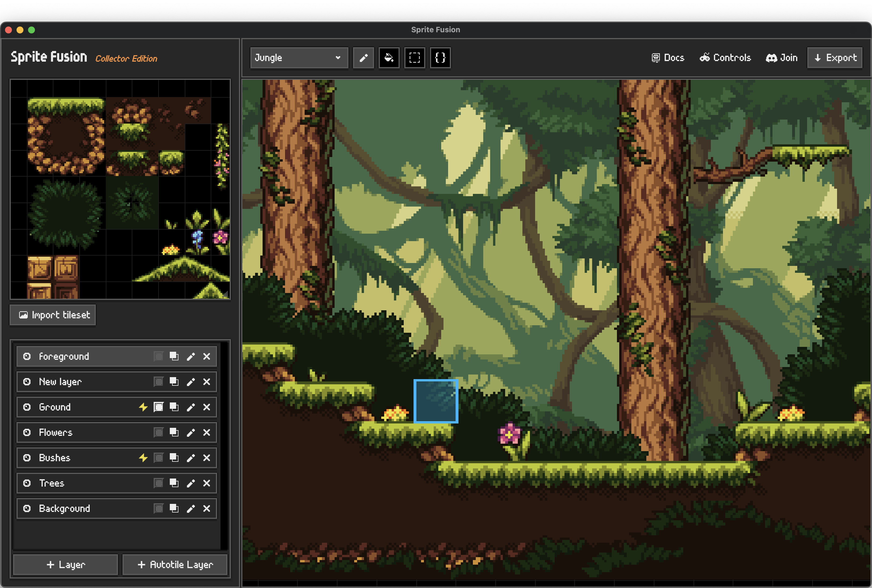
Task: Select the paint bucket fill tool
Action: (389, 58)
